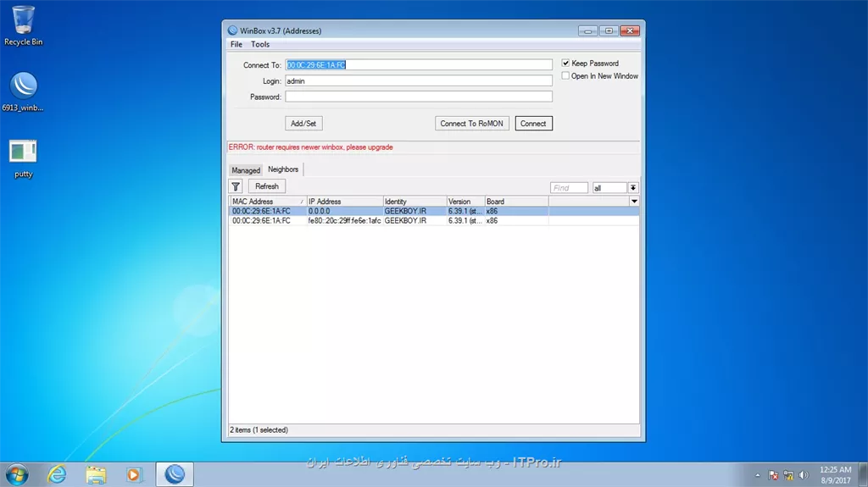This screenshot has width=868, height=487.
Task: Click the WinBox title bar logo icon
Action: (x=232, y=30)
